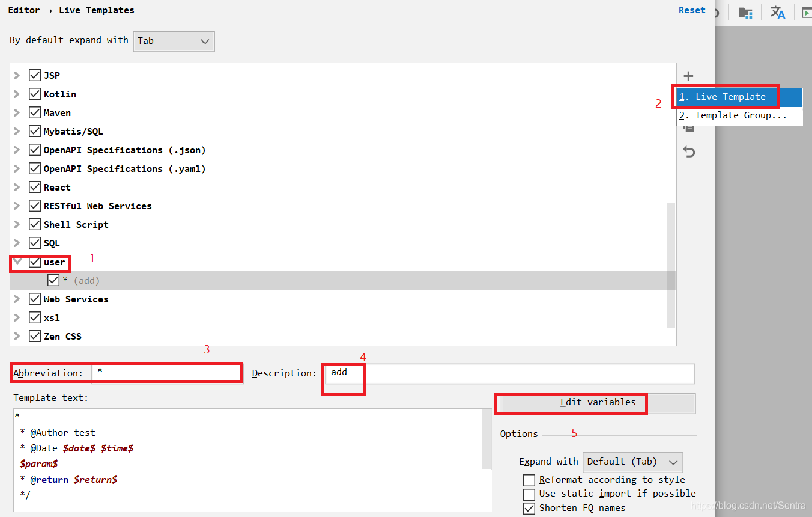
Task: Click into the Abbreviation field
Action: [x=168, y=373]
